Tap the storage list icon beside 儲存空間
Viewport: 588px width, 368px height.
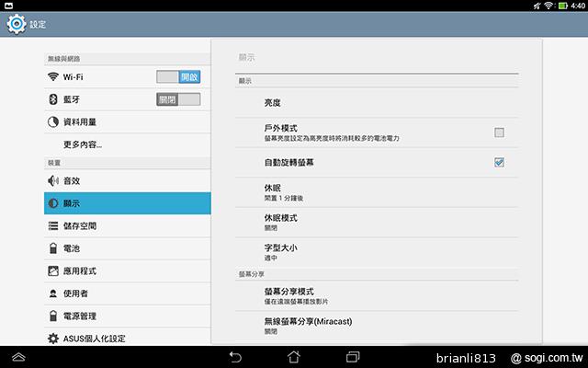[53, 225]
